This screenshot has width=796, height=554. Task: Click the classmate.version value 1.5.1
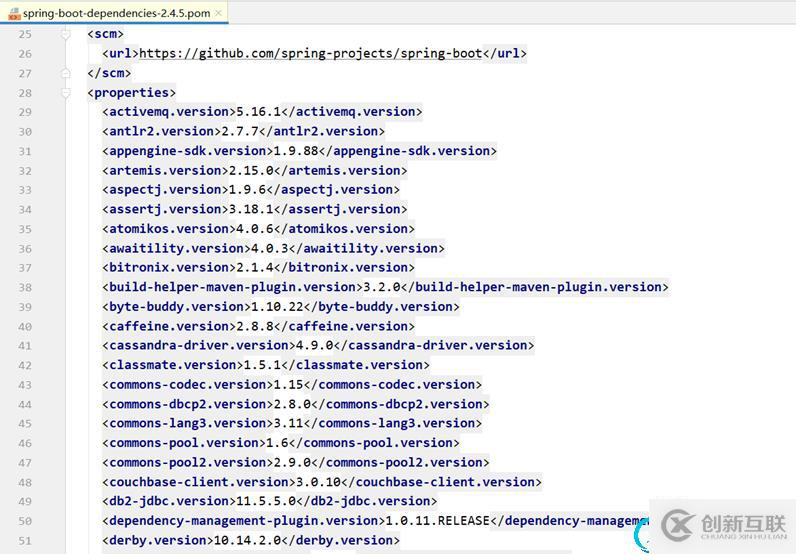262,365
